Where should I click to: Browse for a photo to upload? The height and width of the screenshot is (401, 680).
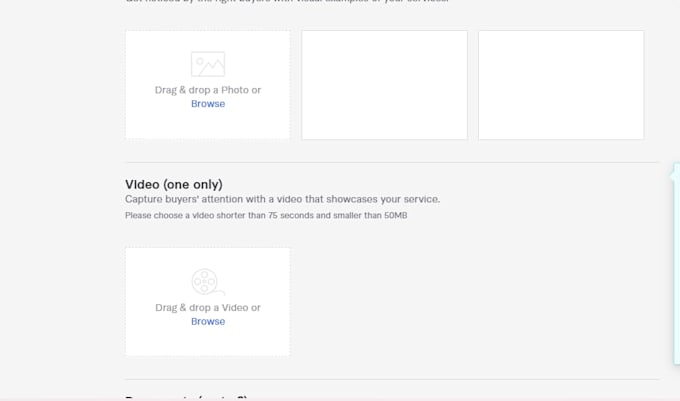(208, 104)
